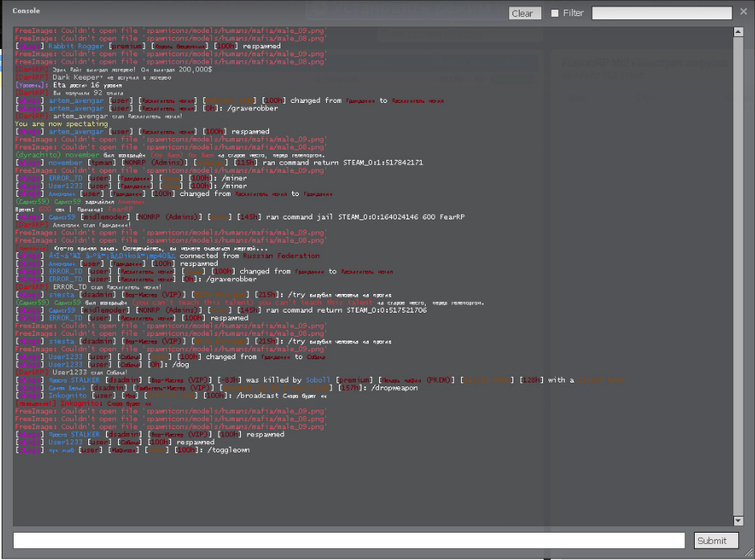
Task: Click the Filter label text
Action: coord(573,13)
